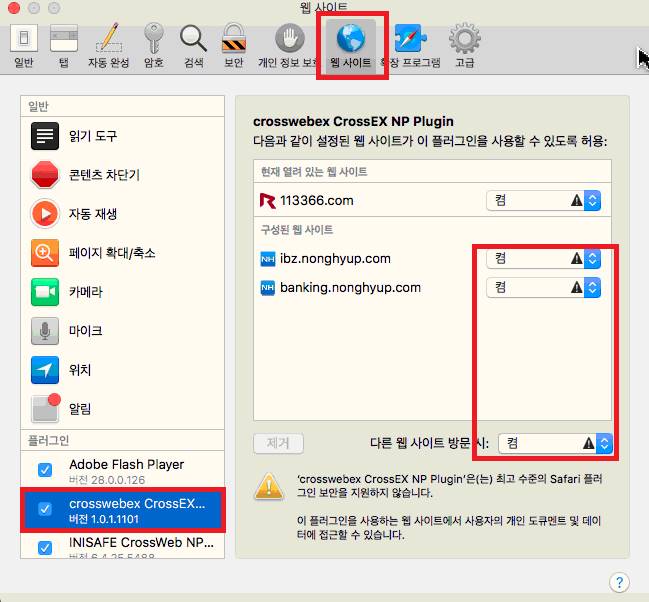Select the 웹 사이트 globe icon pane
This screenshot has height=602, width=649.
click(351, 46)
